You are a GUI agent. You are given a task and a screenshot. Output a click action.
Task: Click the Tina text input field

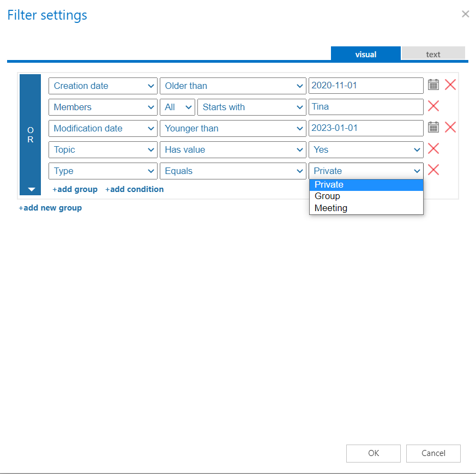tap(365, 107)
